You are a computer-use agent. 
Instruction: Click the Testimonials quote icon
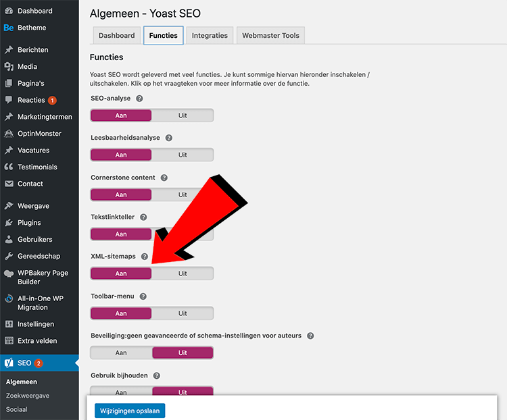(x=9, y=167)
